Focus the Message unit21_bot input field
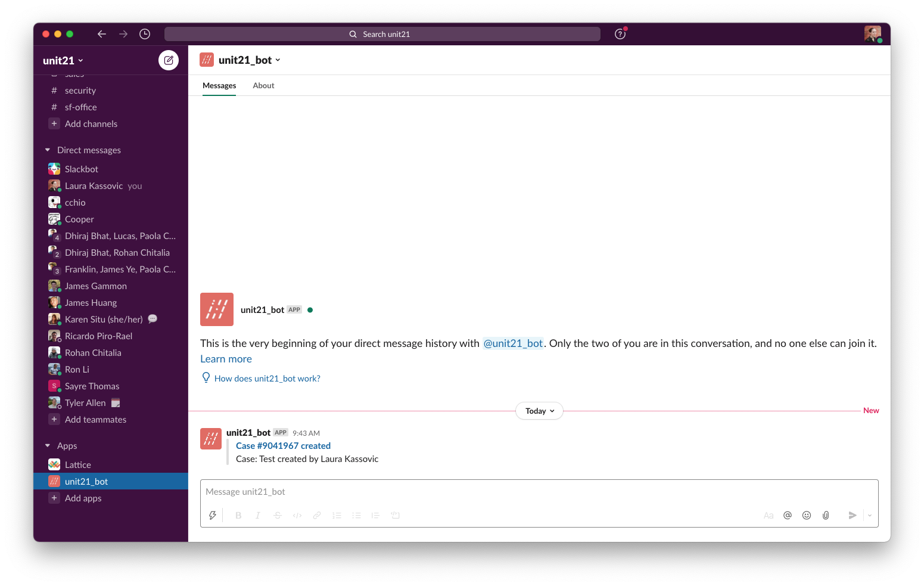Screen dimensions: 924x586 point(539,492)
